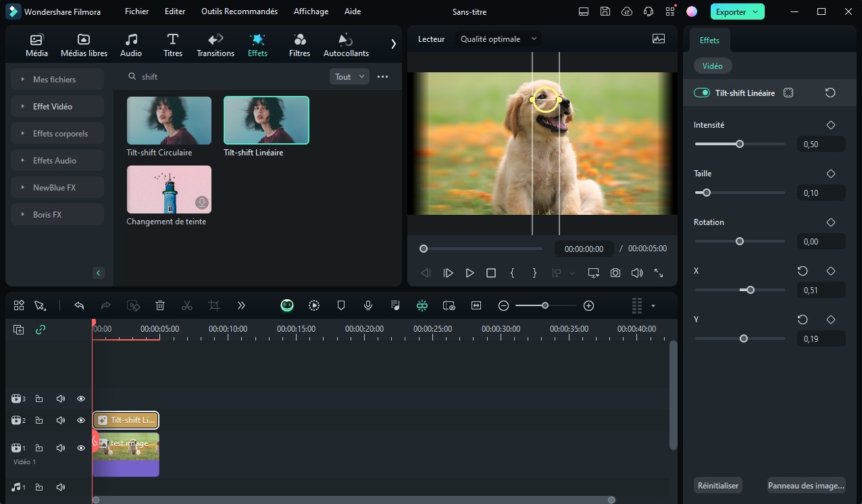Take a snapshot of the preview
This screenshot has width=862, height=504.
pos(615,273)
